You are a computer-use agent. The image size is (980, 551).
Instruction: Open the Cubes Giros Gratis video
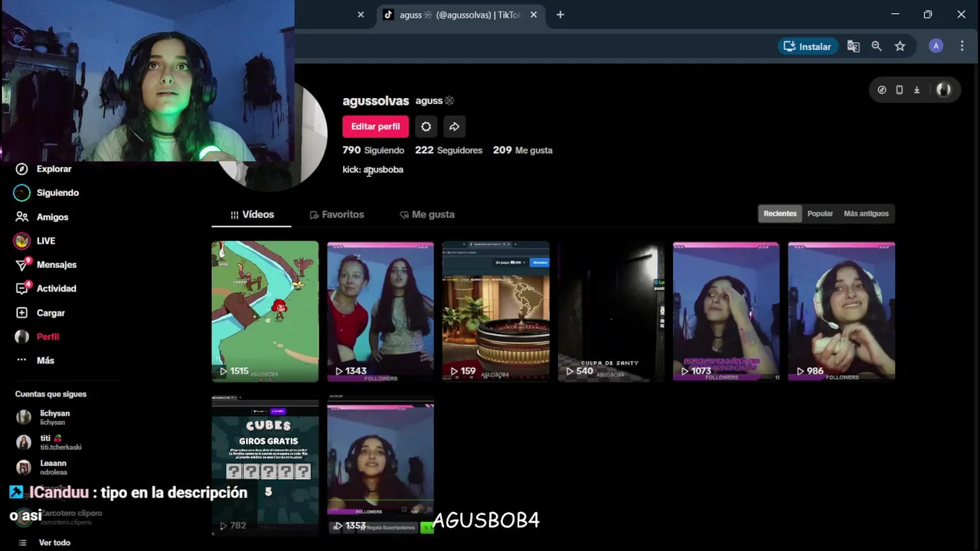click(265, 465)
